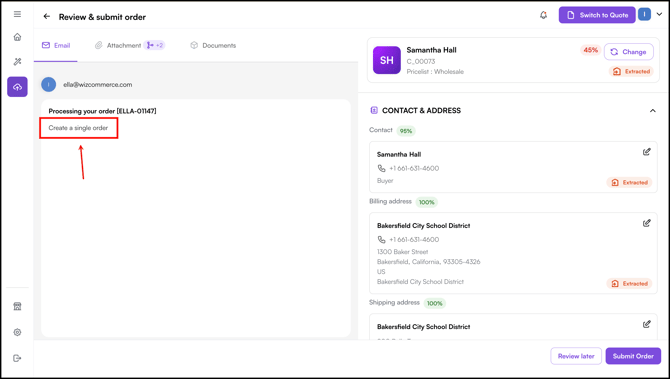This screenshot has height=379, width=670.
Task: Click Review later button
Action: tap(576, 356)
